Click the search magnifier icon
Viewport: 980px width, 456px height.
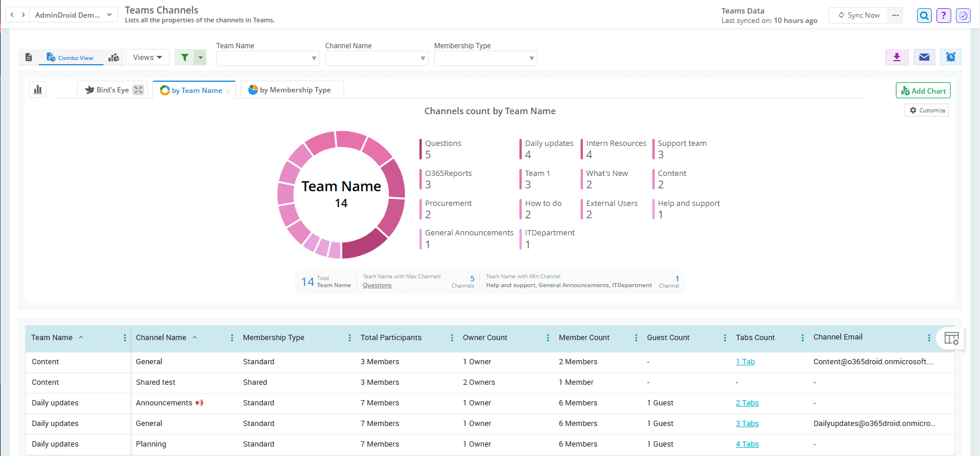pyautogui.click(x=924, y=16)
